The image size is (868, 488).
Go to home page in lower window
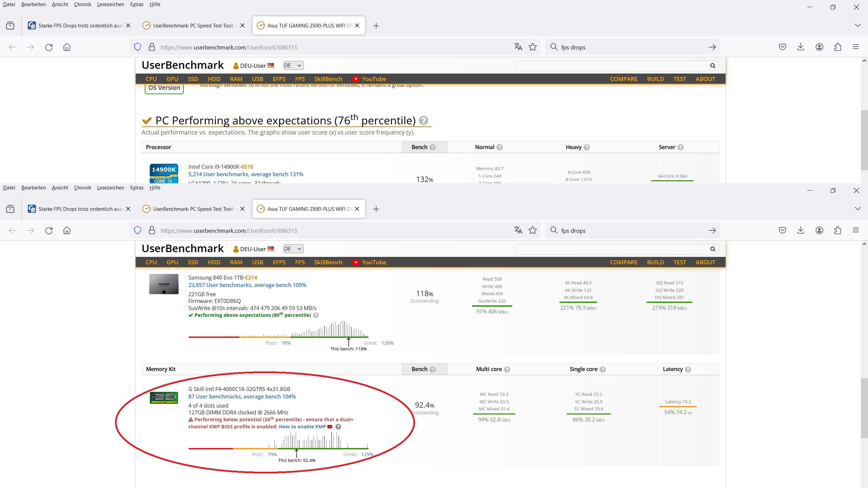pyautogui.click(x=67, y=230)
